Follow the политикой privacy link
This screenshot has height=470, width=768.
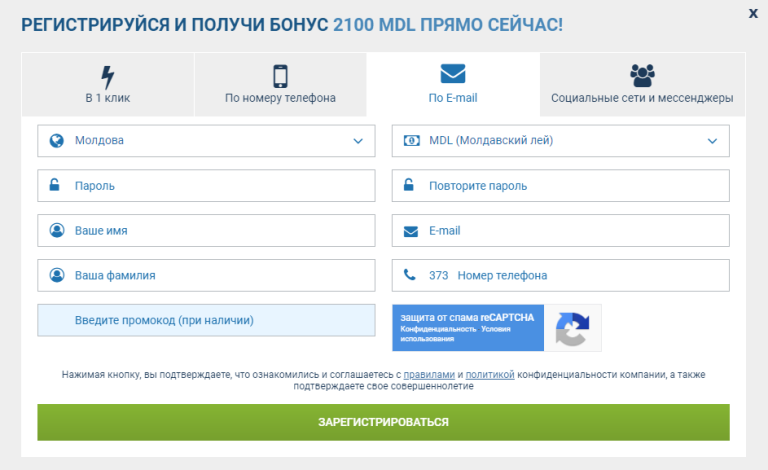pyautogui.click(x=490, y=374)
